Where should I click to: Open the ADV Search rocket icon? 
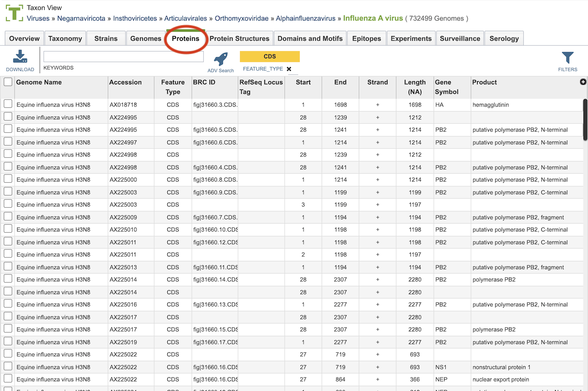coord(221,59)
